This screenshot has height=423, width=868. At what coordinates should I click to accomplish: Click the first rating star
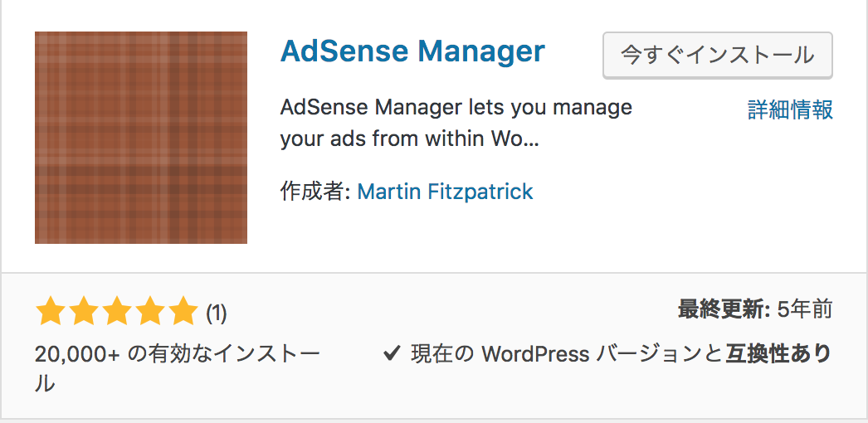pyautogui.click(x=51, y=311)
